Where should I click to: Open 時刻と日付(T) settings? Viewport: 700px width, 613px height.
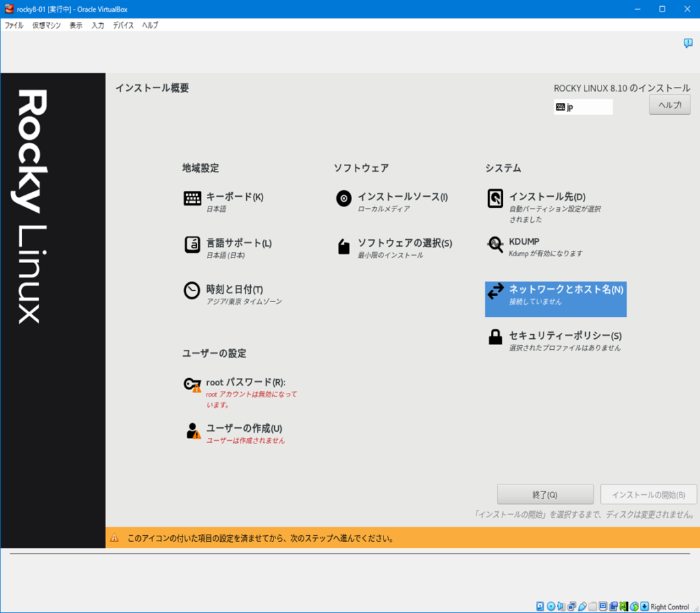click(234, 290)
